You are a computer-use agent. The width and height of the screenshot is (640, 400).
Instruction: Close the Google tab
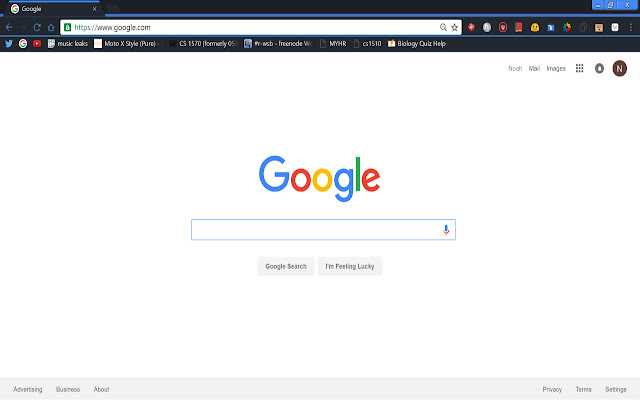click(94, 9)
